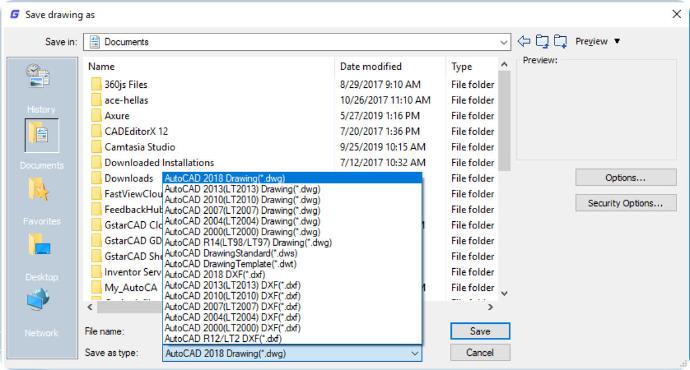Sort files by Type column header

(461, 66)
